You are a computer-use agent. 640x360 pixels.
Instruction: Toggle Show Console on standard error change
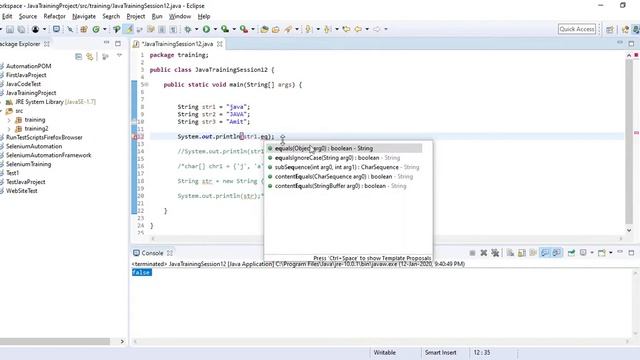(x=557, y=253)
